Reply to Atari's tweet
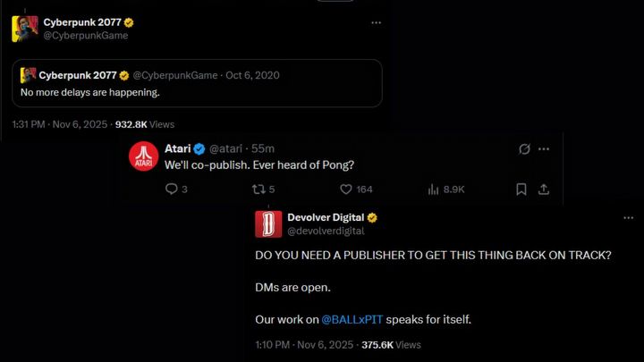Image resolution: width=644 pixels, height=362 pixels. coord(171,189)
